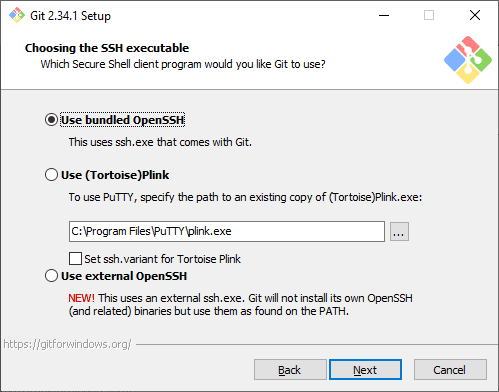Click the Use (Tortoise)Plink label text
This screenshot has height=392, width=499.
pyautogui.click(x=115, y=175)
